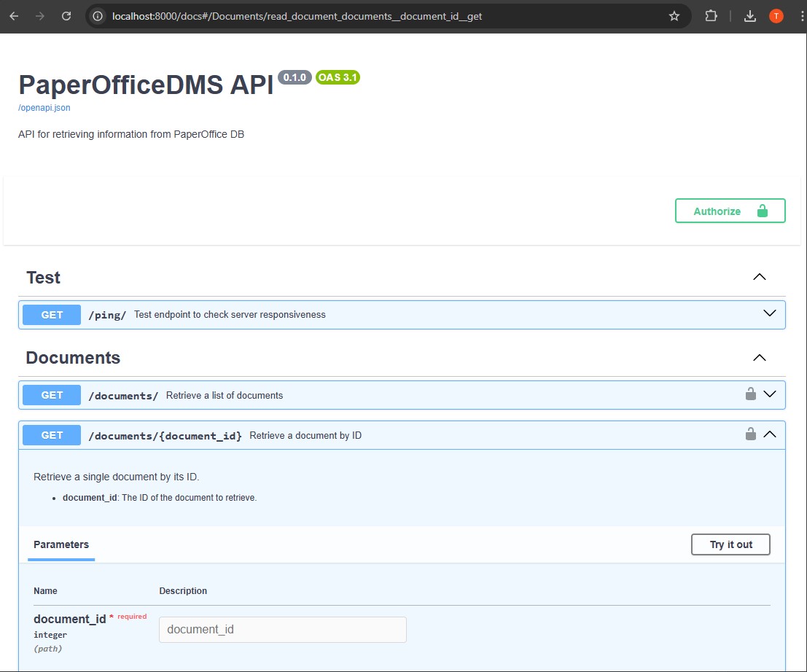Open the user profile avatar
This screenshot has height=672, width=807.
pos(776,16)
